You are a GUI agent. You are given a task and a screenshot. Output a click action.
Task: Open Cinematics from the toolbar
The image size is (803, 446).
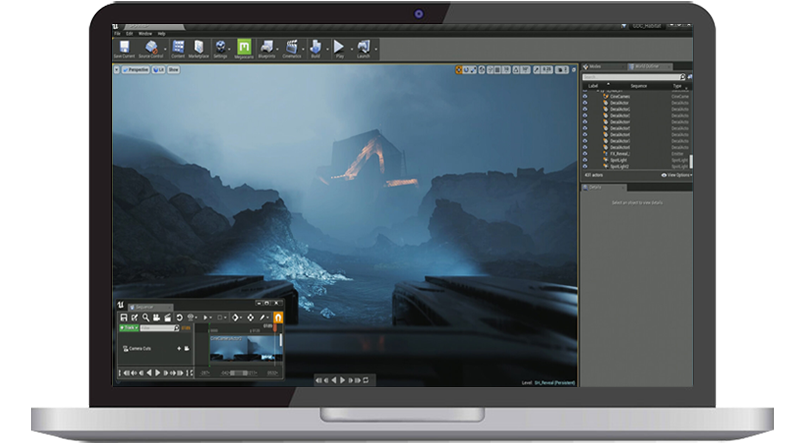(292, 48)
